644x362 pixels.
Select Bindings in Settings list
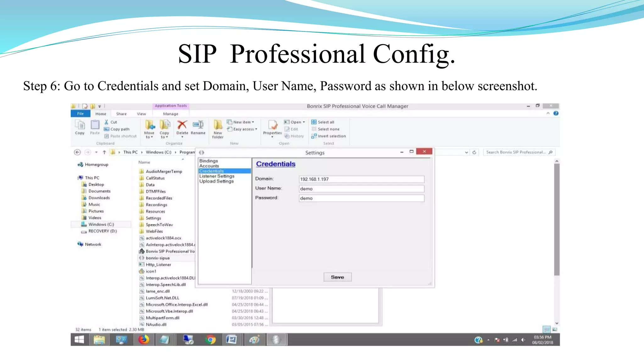[208, 161]
